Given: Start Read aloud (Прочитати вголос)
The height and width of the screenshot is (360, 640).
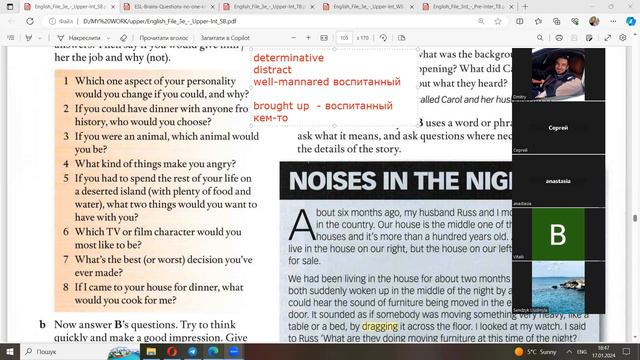Looking at the screenshot, I should pyautogui.click(x=164, y=38).
